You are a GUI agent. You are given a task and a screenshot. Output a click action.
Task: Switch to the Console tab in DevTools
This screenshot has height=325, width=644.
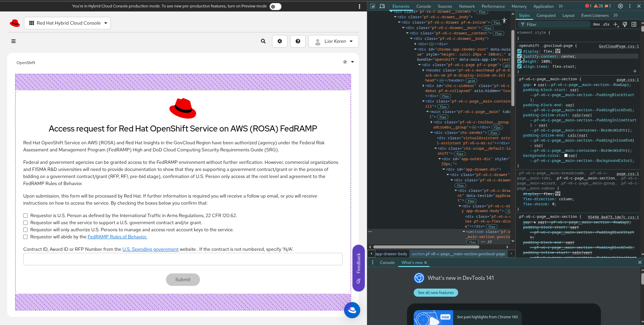coord(423,6)
